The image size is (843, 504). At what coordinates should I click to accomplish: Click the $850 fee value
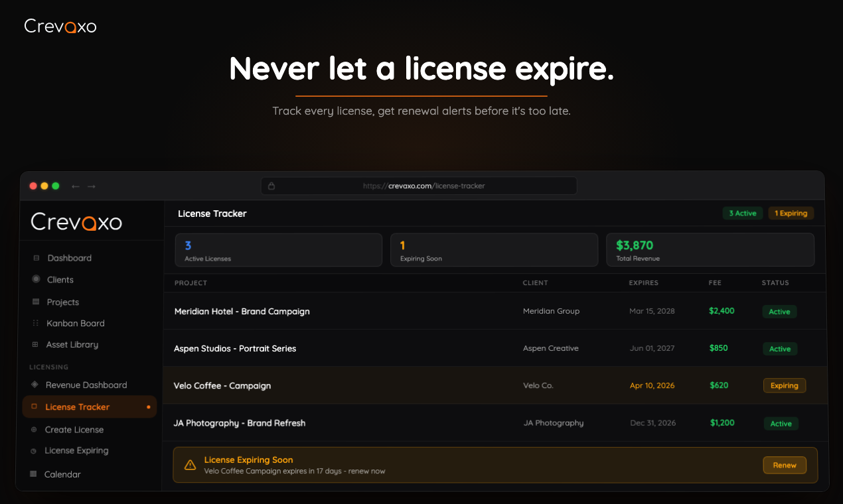tap(718, 347)
